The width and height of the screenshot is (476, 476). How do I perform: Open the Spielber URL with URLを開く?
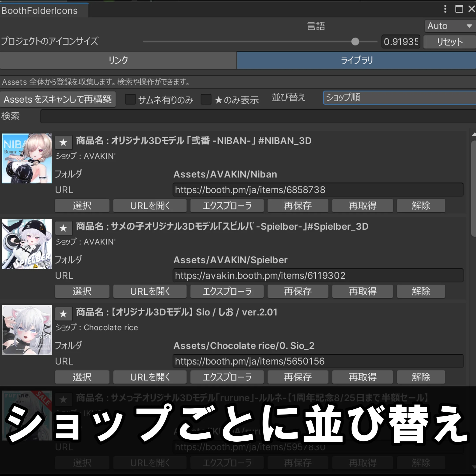click(x=150, y=291)
